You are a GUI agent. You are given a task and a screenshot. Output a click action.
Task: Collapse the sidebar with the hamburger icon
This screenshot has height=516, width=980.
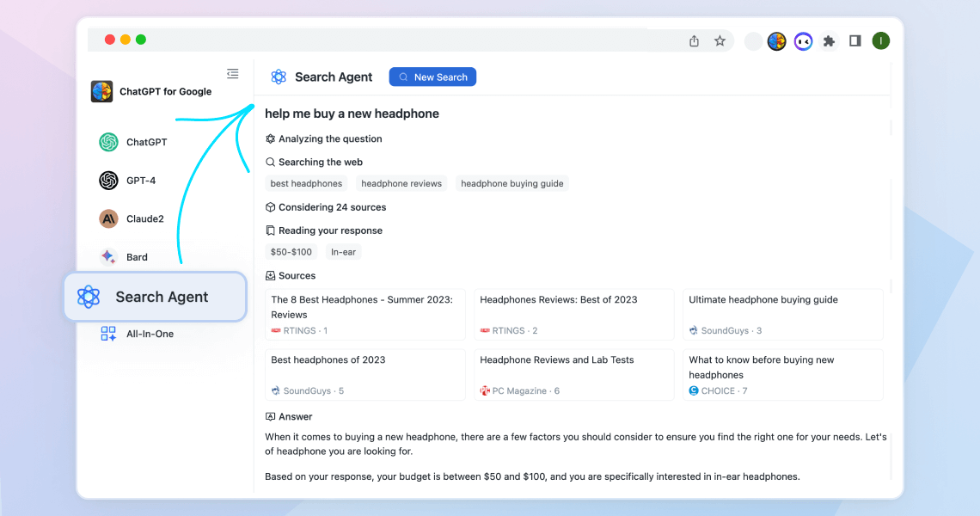(232, 73)
